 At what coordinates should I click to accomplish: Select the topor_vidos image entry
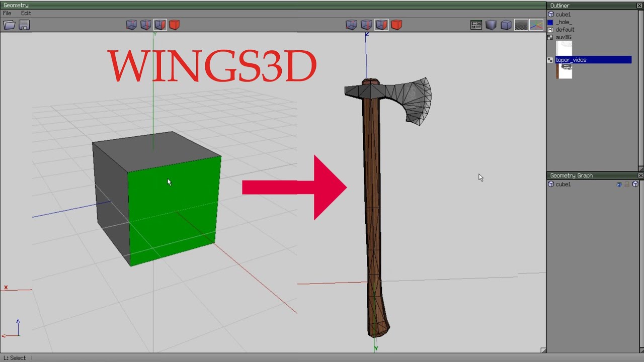[593, 60]
